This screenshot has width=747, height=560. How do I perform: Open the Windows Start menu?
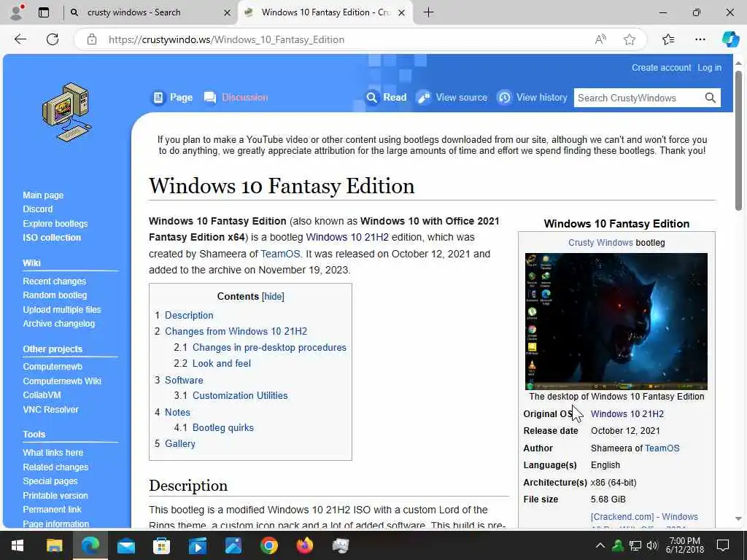click(18, 545)
